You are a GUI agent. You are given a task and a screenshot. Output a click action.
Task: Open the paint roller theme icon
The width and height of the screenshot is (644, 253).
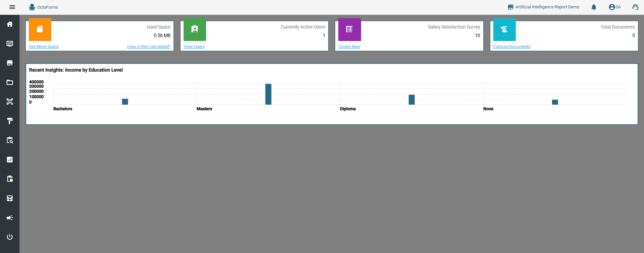(x=10, y=121)
